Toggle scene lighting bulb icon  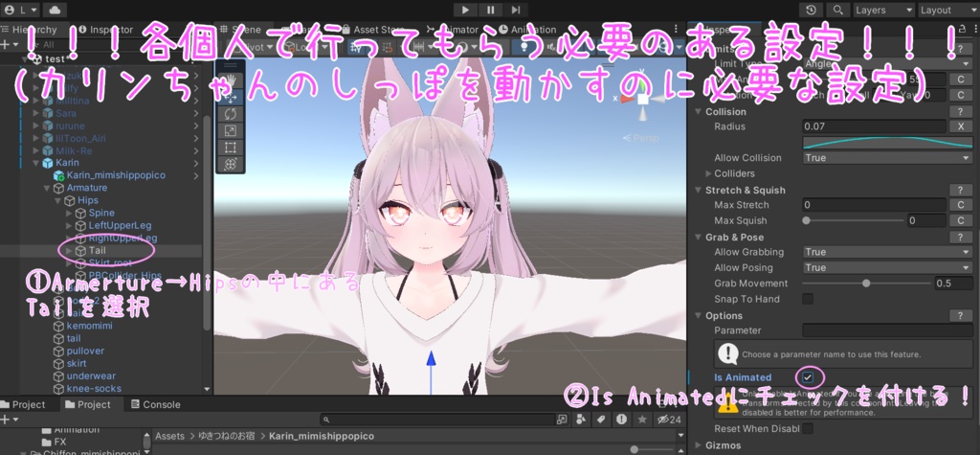point(523,48)
